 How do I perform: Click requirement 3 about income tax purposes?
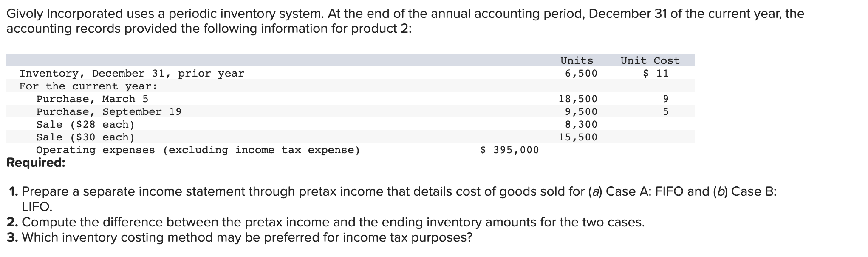(240, 237)
